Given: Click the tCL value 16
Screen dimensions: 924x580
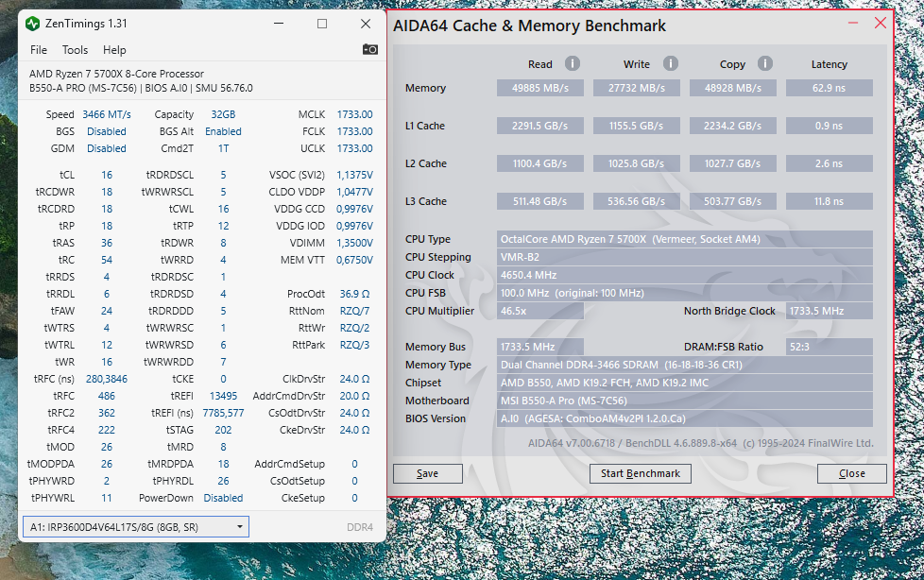Looking at the screenshot, I should point(107,175).
